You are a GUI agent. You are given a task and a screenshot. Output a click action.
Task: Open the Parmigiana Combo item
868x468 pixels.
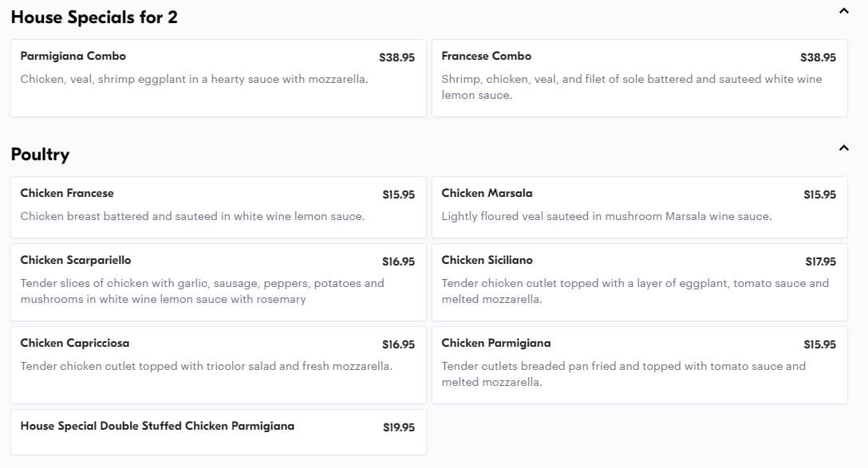218,78
